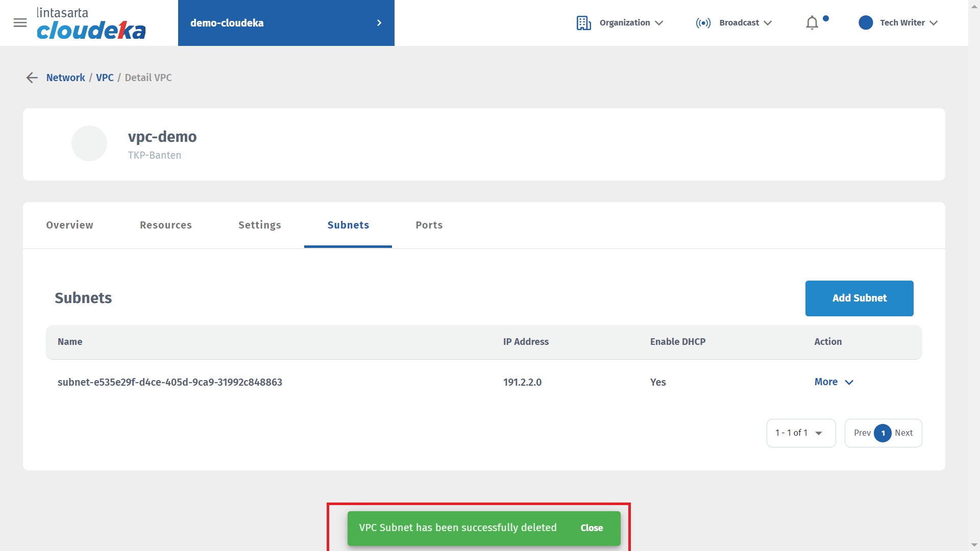
Task: Click the Broadcast signal icon
Action: click(703, 23)
